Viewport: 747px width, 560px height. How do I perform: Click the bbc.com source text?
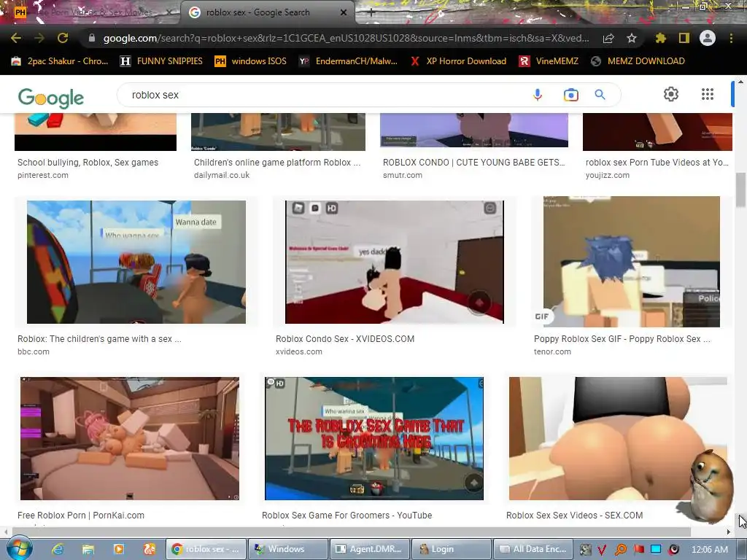tap(34, 351)
